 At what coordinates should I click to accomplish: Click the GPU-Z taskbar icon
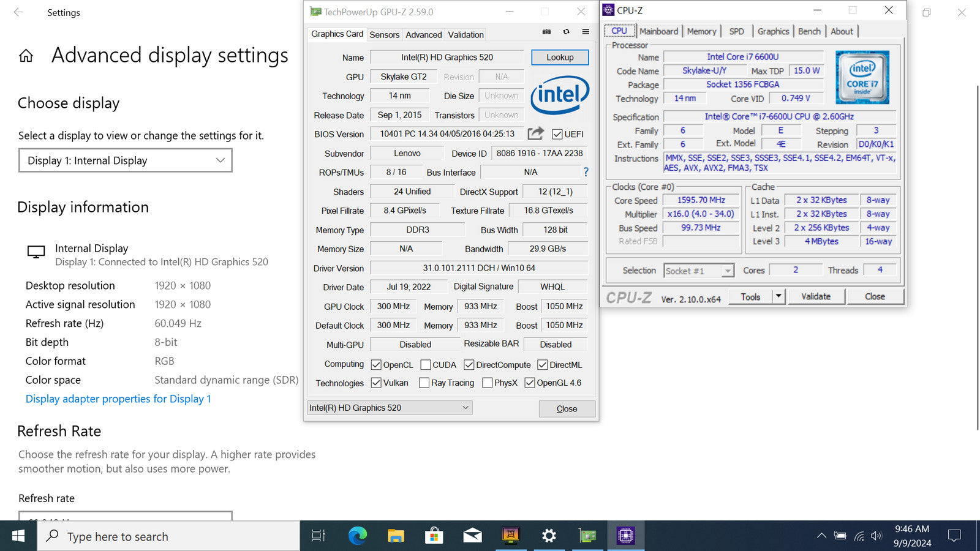[x=587, y=536]
